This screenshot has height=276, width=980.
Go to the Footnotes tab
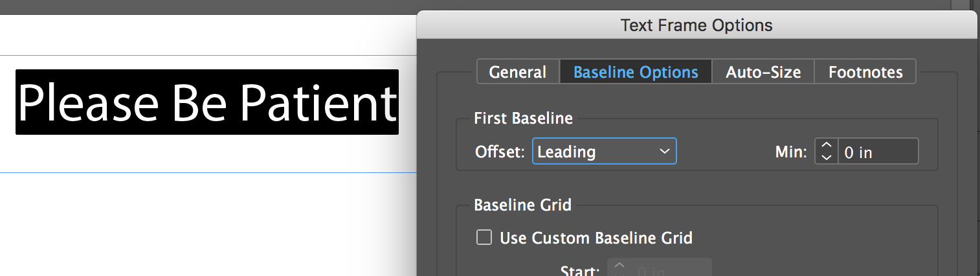coord(865,72)
